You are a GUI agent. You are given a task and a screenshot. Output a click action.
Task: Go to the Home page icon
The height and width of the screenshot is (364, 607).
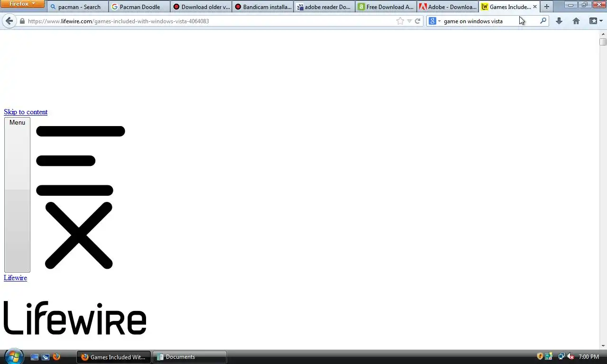tap(576, 21)
